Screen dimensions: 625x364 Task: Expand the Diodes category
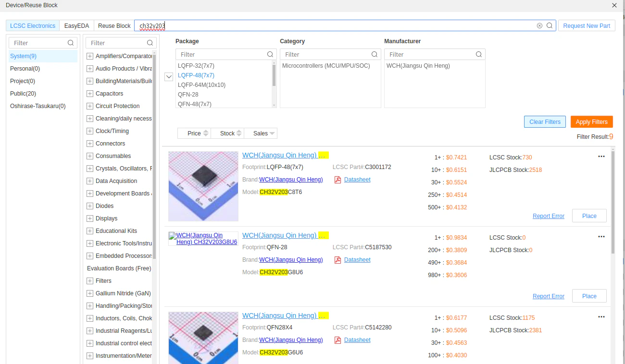pyautogui.click(x=90, y=206)
